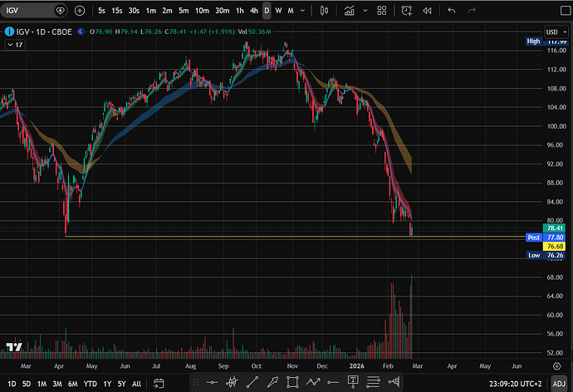573x392 pixels.
Task: Click the alert clock icon
Action: click(406, 11)
